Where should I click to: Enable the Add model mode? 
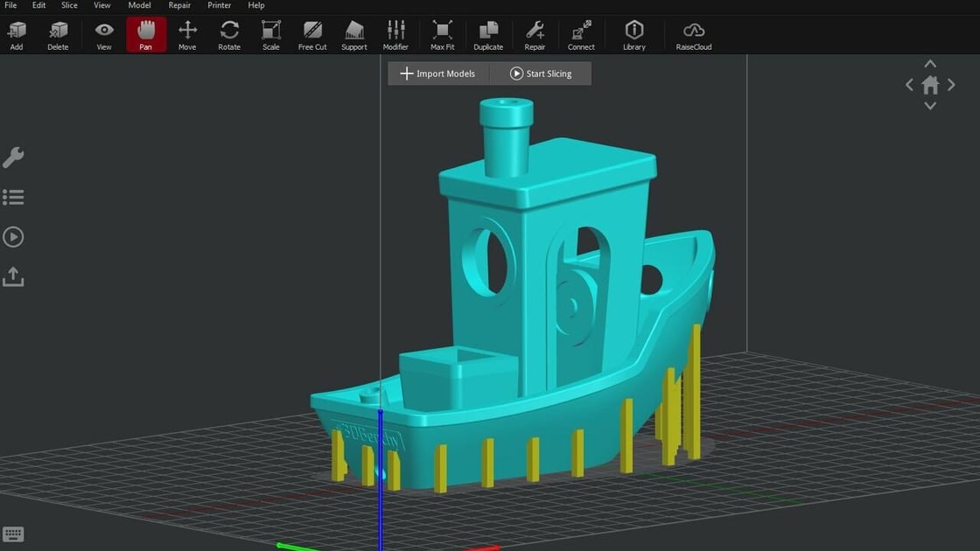click(15, 34)
